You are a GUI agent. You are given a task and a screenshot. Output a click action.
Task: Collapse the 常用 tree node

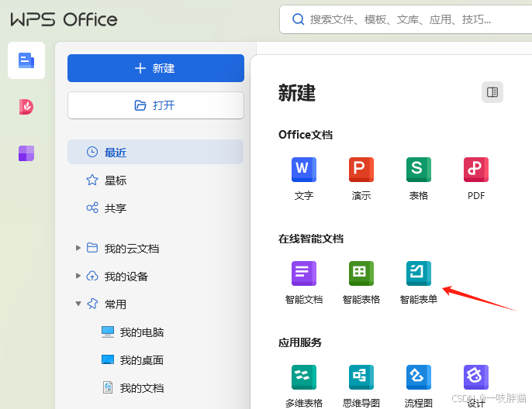(x=78, y=304)
